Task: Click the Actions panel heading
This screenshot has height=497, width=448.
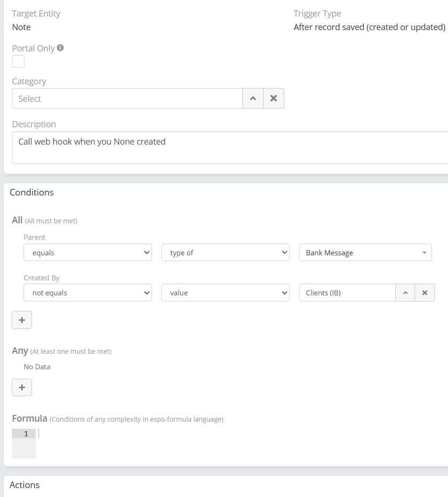Action: 25,485
